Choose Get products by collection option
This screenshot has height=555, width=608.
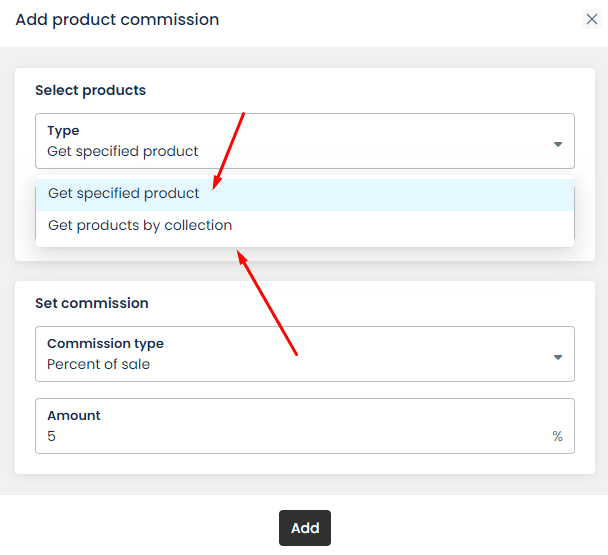tap(305, 225)
